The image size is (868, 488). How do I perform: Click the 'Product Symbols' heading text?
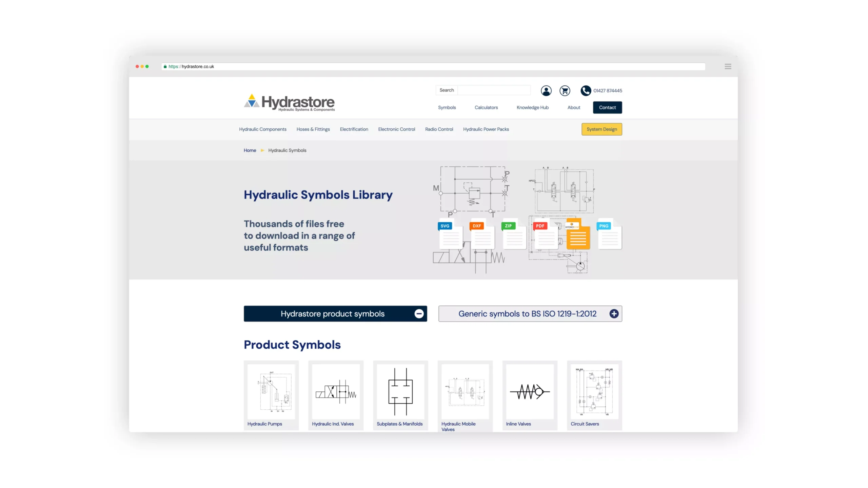292,344
